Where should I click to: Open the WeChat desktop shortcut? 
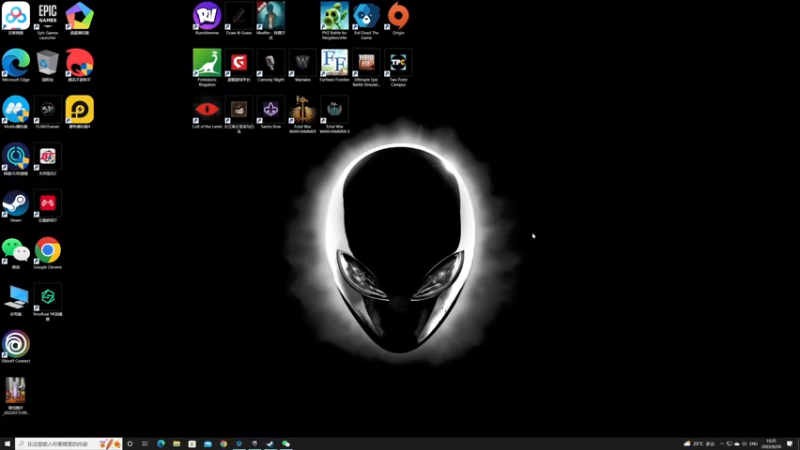(16, 252)
